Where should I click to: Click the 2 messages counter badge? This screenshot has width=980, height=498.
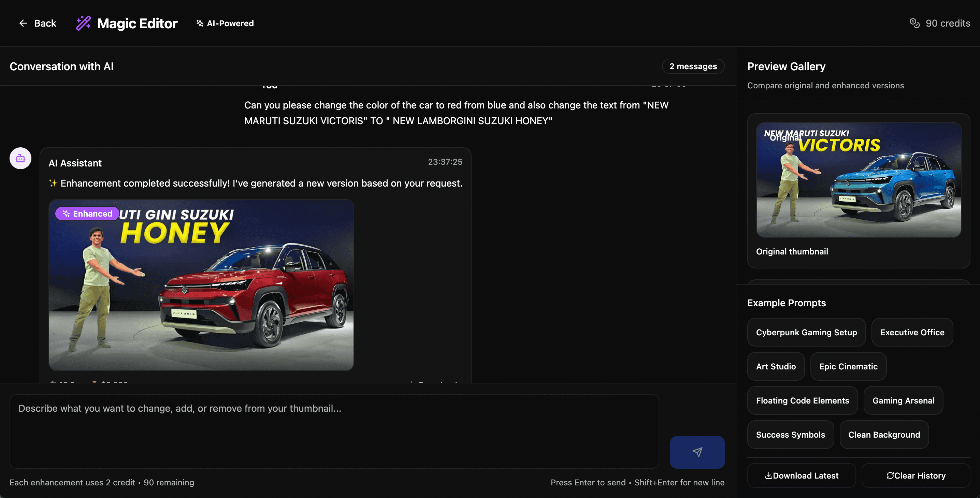[693, 66]
